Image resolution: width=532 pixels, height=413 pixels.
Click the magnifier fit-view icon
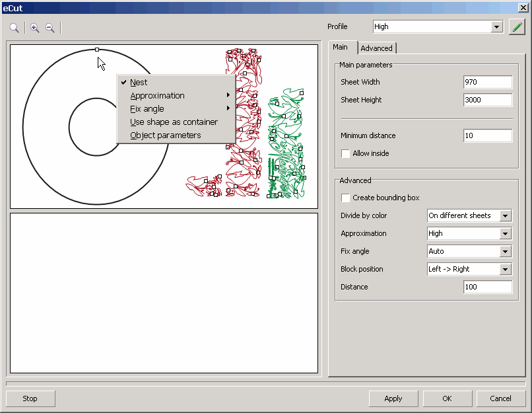15,28
